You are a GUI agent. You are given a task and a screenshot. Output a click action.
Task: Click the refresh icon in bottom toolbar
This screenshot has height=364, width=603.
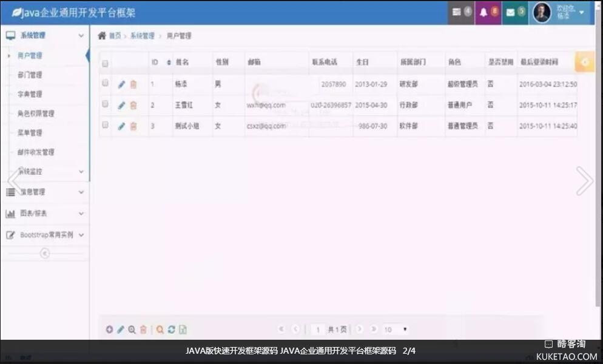point(172,329)
